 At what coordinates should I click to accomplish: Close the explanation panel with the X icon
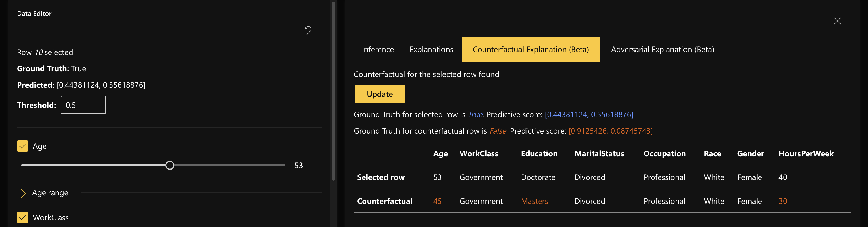(837, 21)
